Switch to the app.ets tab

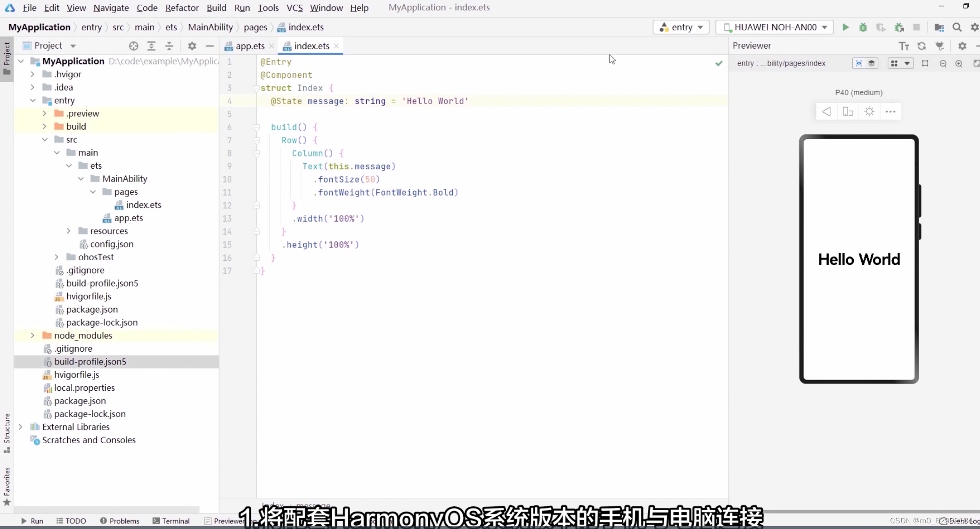(250, 46)
